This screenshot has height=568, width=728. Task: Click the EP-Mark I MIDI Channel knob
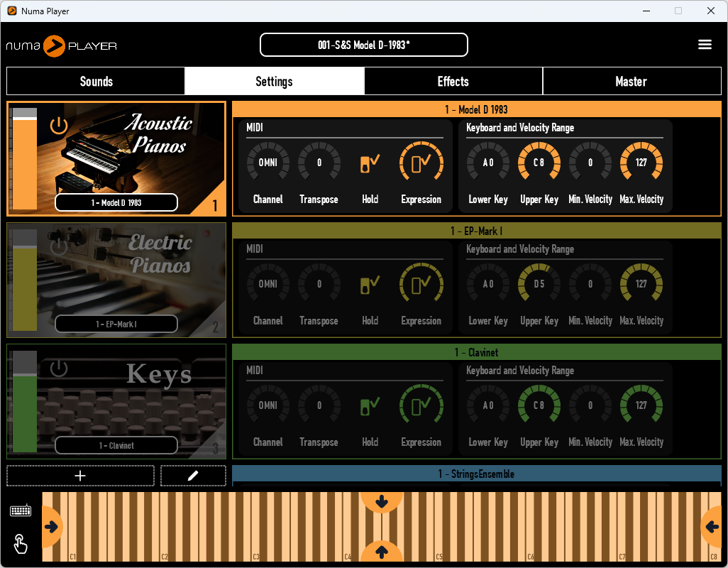[268, 284]
